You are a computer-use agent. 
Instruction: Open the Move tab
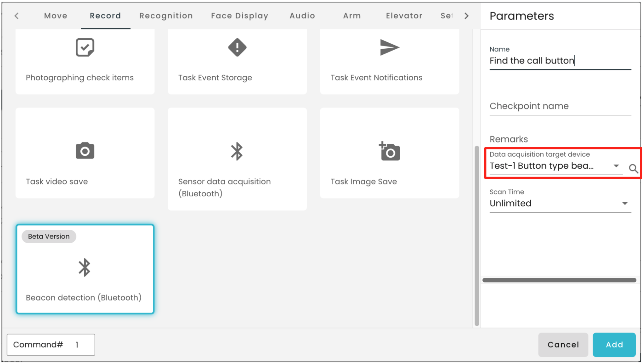click(x=56, y=16)
